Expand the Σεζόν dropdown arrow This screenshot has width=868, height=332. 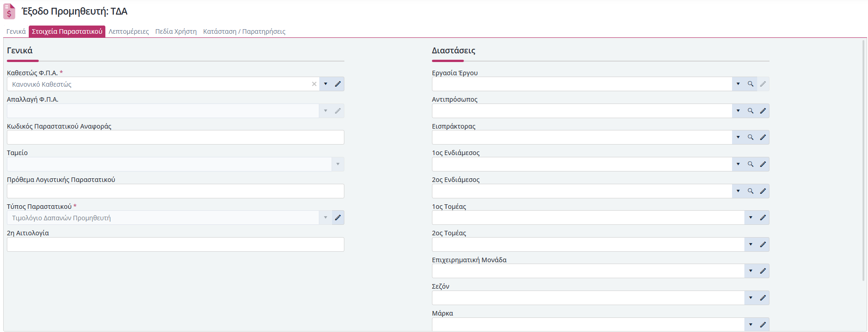click(x=751, y=298)
